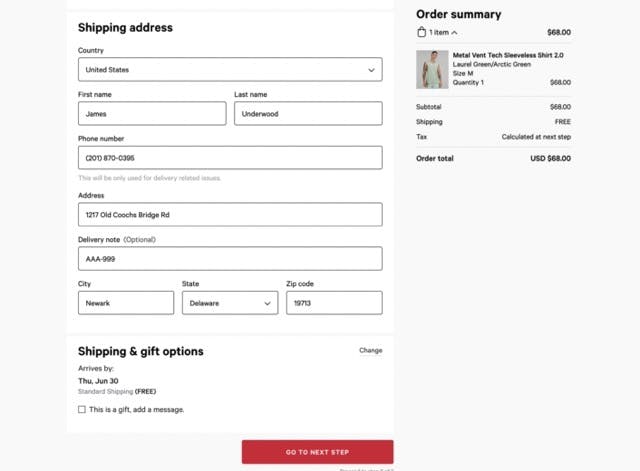Click the Metal Vent Tech Sleeveless Shirt title
The image size is (640, 471).
(x=508, y=55)
